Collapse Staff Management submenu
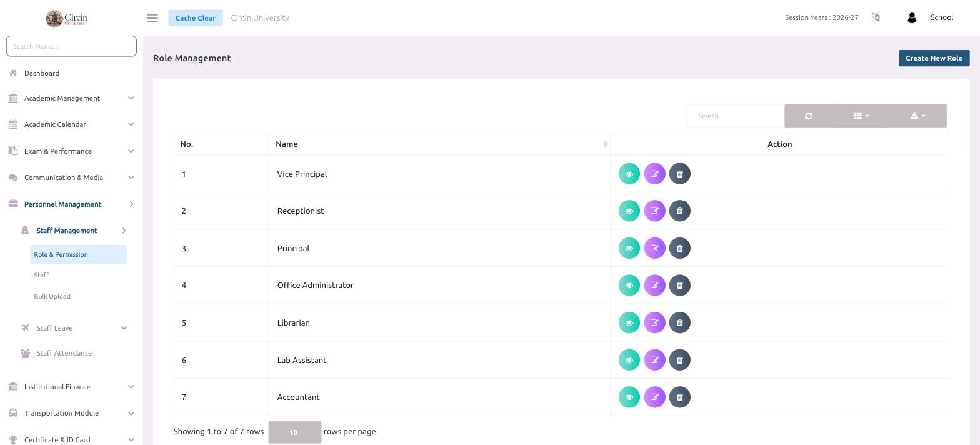The image size is (980, 445). (74, 231)
